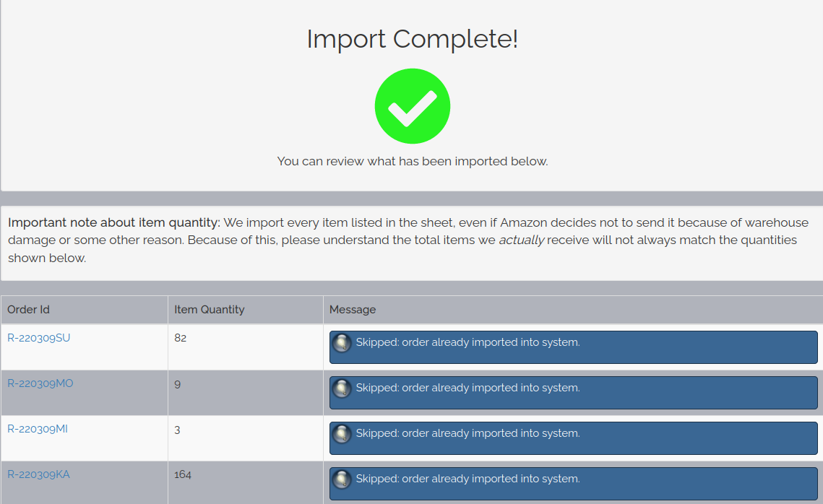The width and height of the screenshot is (823, 504).
Task: Select the skipped message for order R-220309MO
Action: (467, 388)
